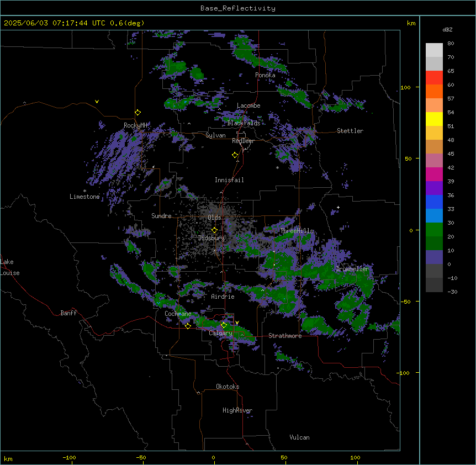Pick the magenta swatch in dBZ legend

pos(434,174)
